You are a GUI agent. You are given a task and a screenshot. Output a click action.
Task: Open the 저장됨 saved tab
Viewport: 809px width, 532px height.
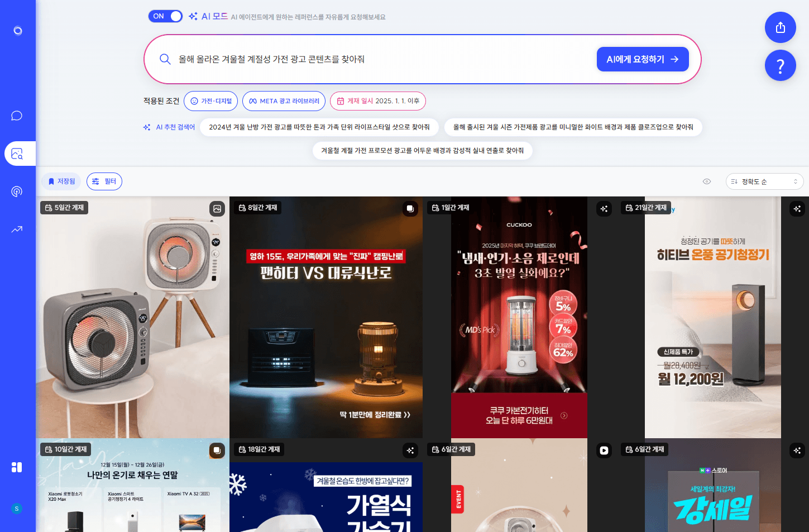pyautogui.click(x=61, y=181)
